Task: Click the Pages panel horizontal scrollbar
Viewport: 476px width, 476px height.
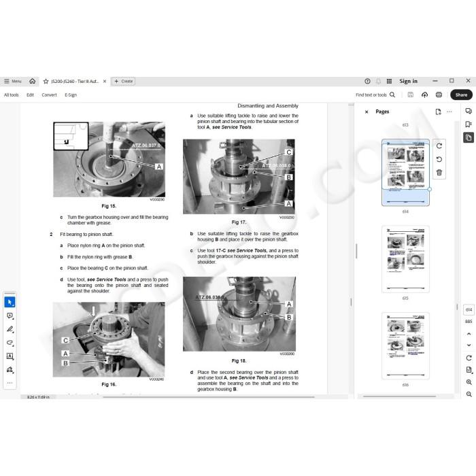Action: (399, 396)
